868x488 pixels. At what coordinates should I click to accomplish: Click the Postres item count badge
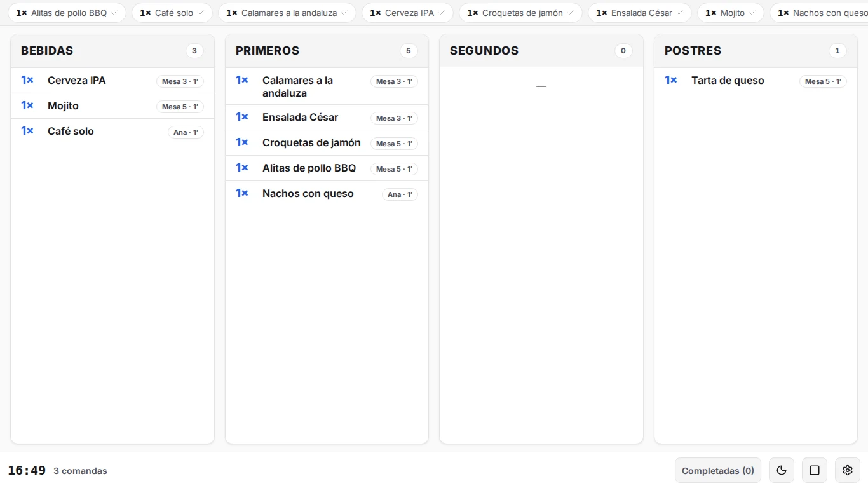837,51
